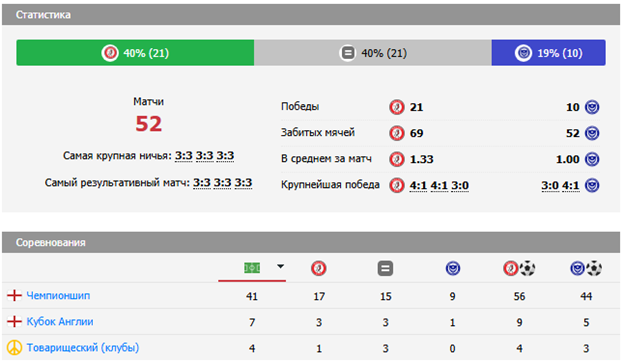The width and height of the screenshot is (624, 361).
Task: Select the green 40% (21) wins segment
Action: coord(135,53)
